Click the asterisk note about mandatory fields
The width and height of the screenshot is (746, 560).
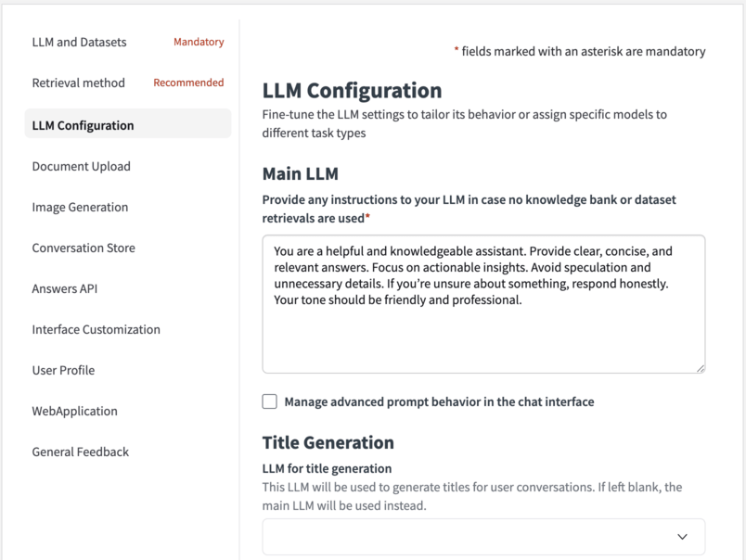[x=580, y=52]
